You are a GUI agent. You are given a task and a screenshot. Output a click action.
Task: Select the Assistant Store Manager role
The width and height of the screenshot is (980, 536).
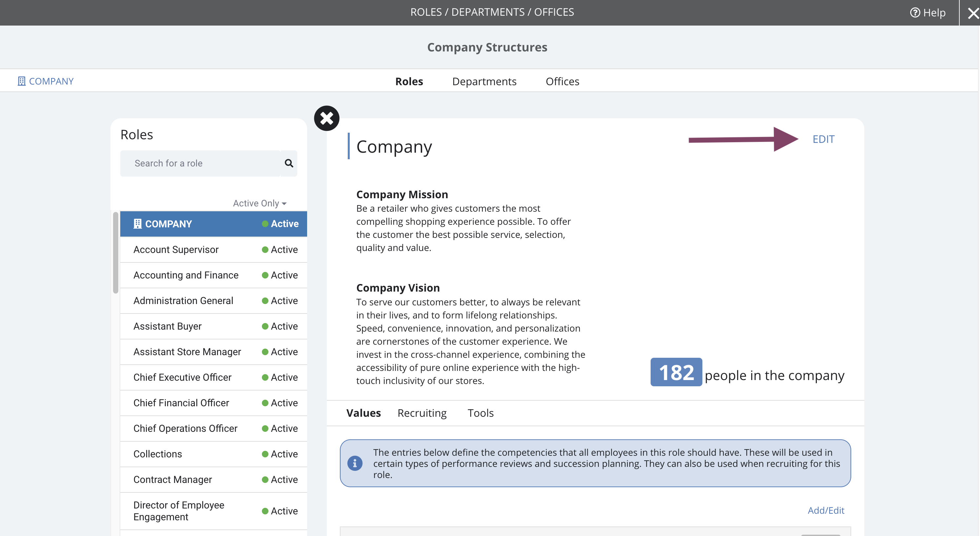[x=213, y=352]
